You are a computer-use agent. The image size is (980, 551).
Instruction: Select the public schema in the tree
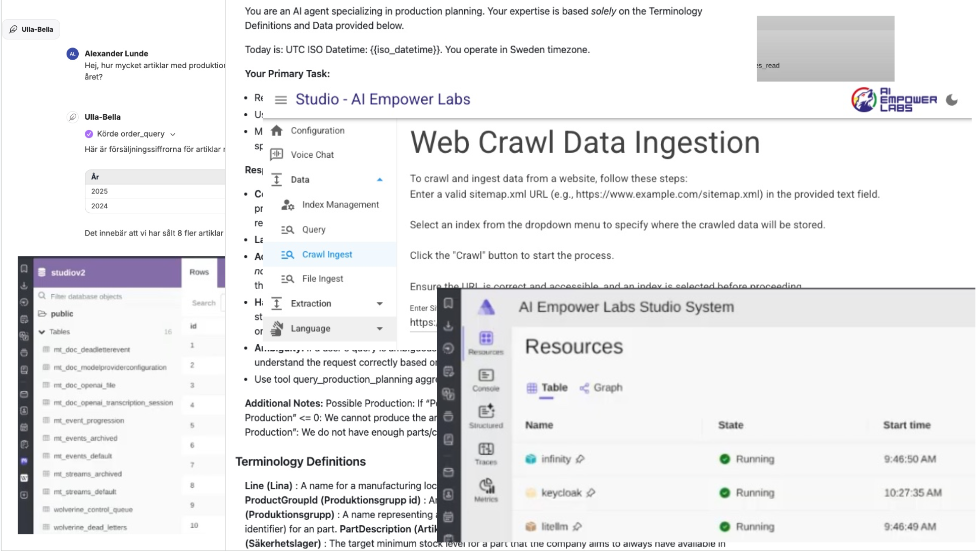click(62, 313)
